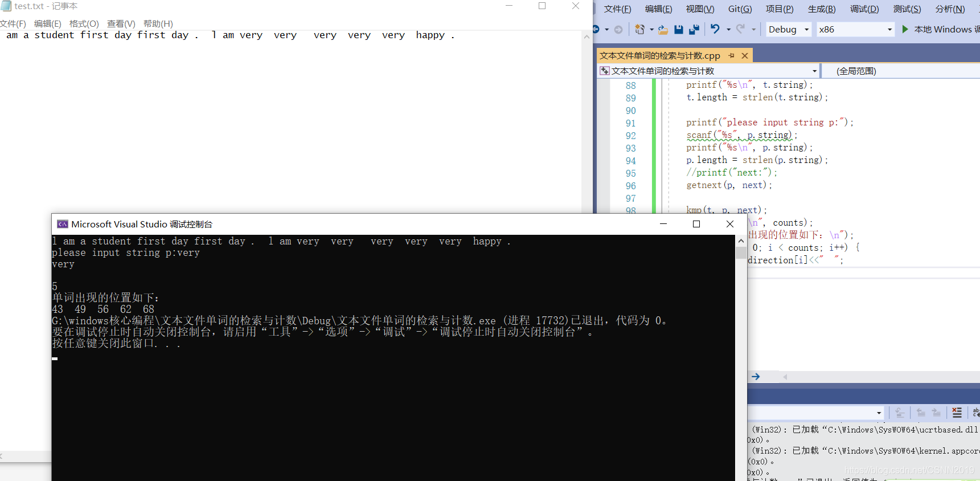
Task: Click the debug console title bar icon
Action: [x=63, y=224]
